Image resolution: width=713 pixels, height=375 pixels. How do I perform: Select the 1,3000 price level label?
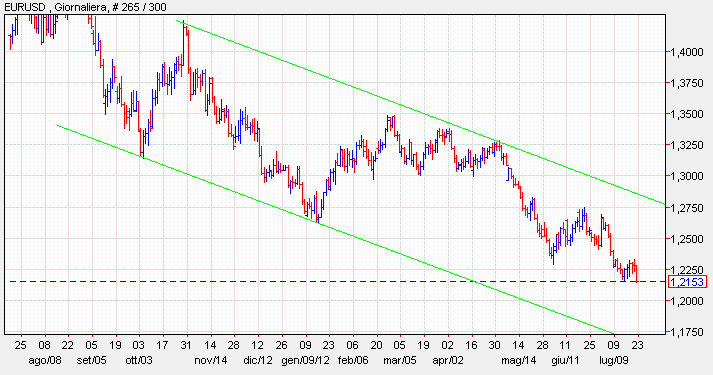click(687, 176)
